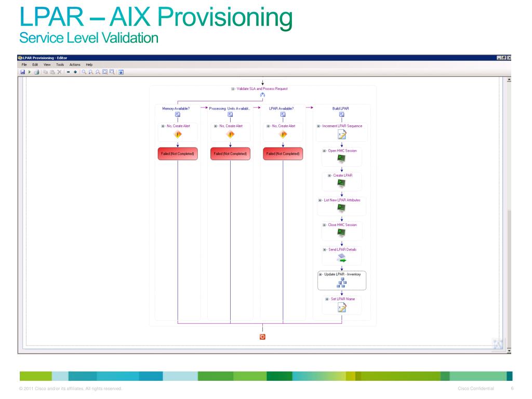Click the red workflow end node
The image size is (532, 399).
pyautogui.click(x=262, y=337)
